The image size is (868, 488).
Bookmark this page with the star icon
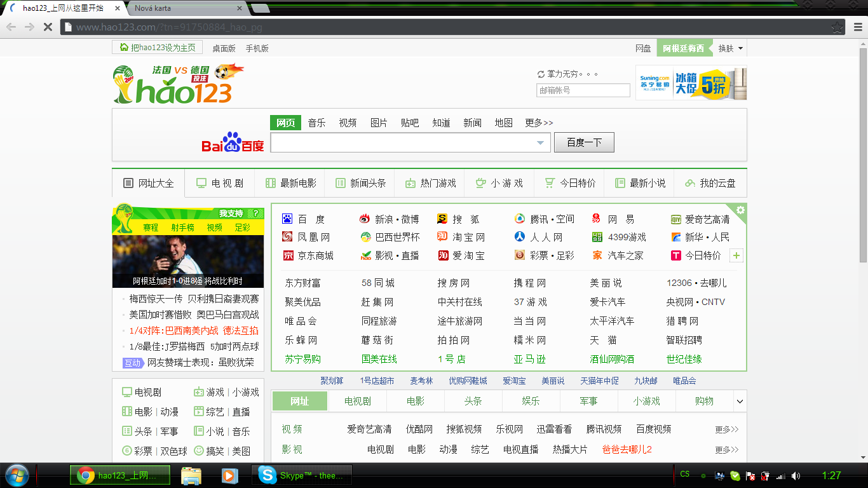837,27
